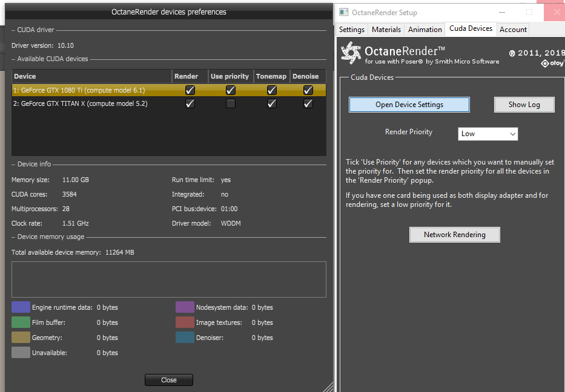
Task: Click the Integrated no value
Action: pyautogui.click(x=225, y=194)
